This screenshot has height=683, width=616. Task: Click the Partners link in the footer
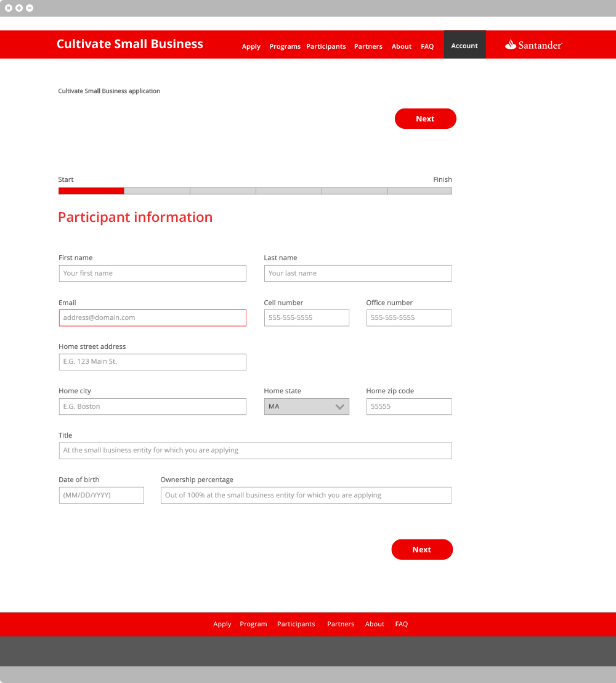pos(341,624)
